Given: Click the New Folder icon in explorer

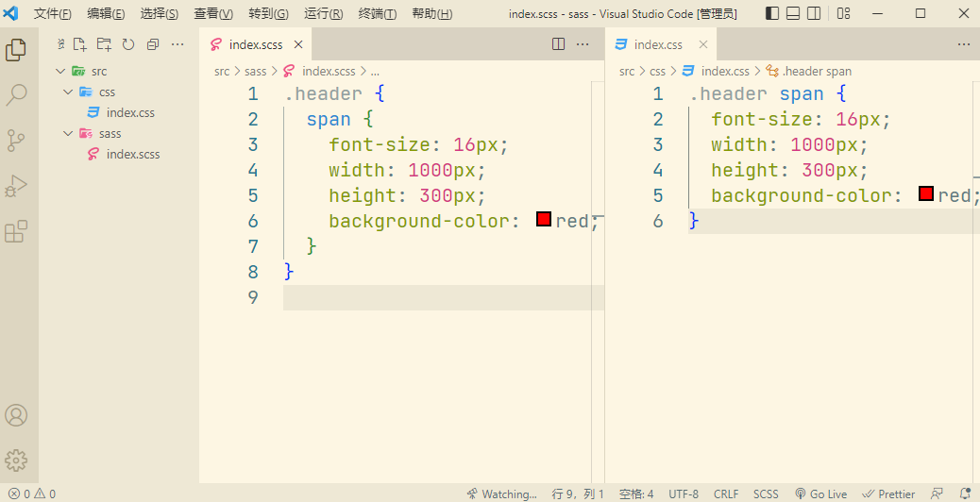Looking at the screenshot, I should pos(104,44).
